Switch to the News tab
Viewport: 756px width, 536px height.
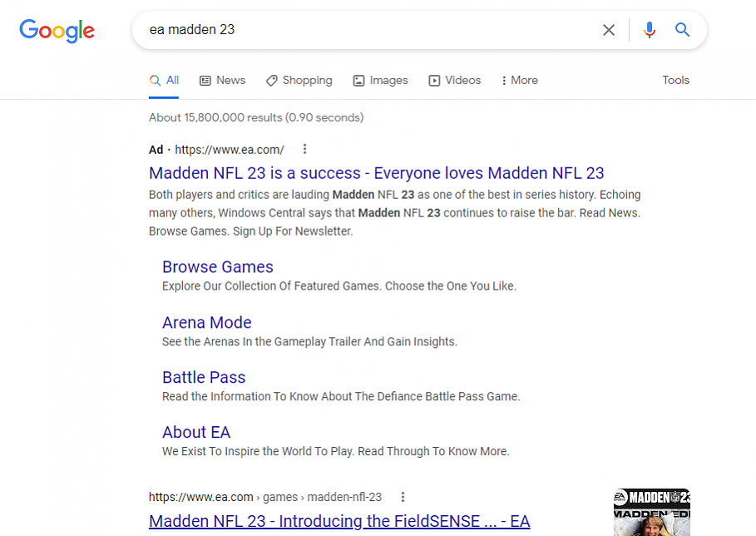[223, 81]
